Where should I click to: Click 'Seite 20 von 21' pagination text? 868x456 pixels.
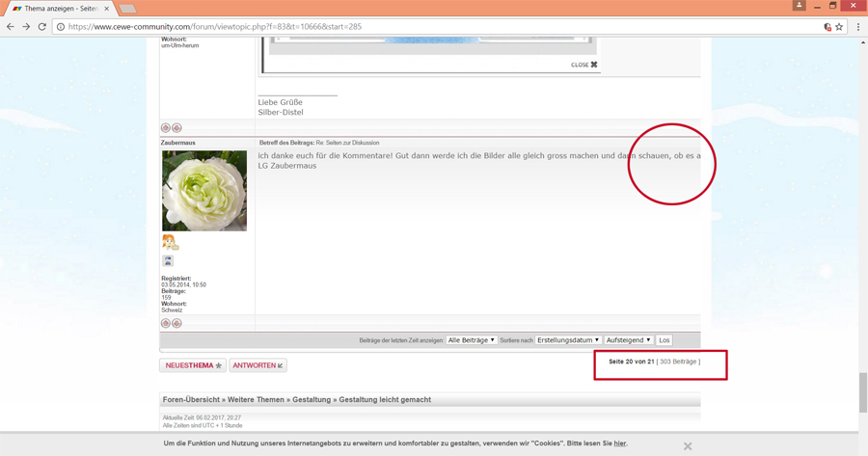click(x=632, y=362)
